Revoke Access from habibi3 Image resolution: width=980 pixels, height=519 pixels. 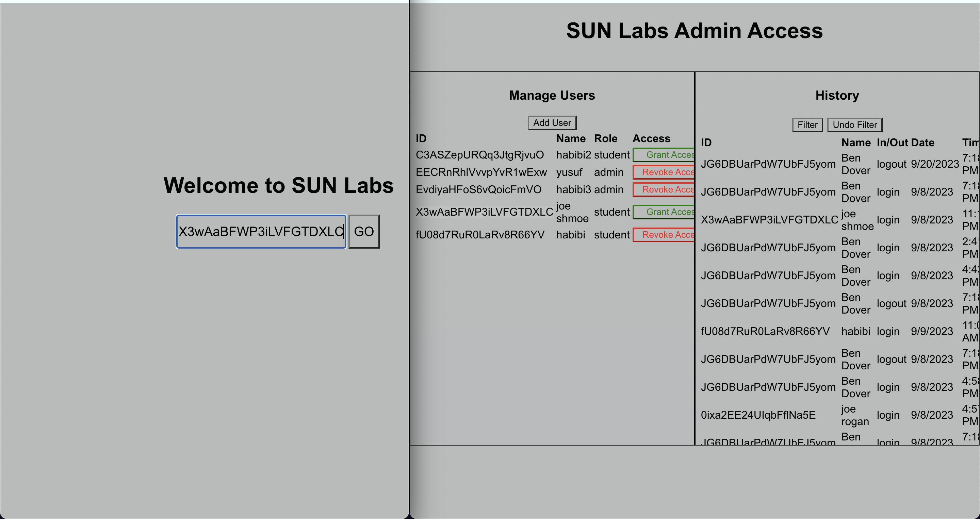point(664,189)
